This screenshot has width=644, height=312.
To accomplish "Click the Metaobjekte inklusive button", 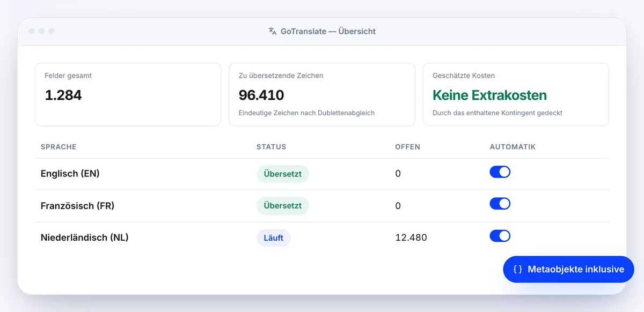I will click(568, 269).
